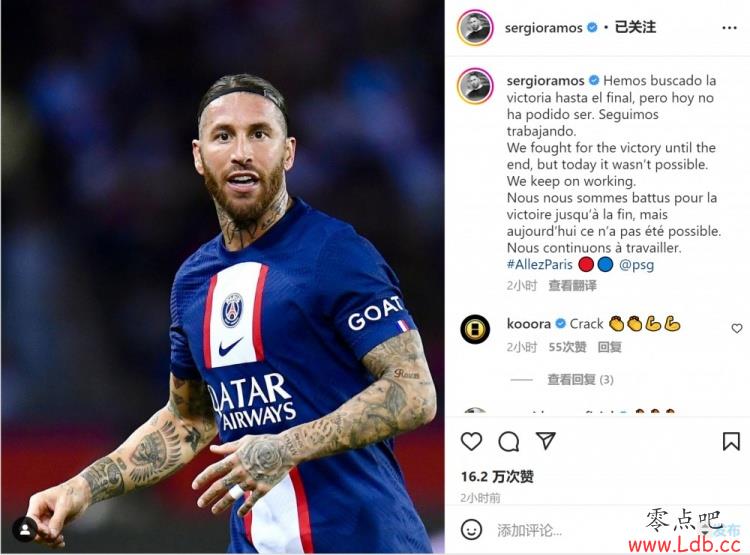Expand 查看回复 (3) replies
Image resolution: width=750 pixels, height=555 pixels.
tap(580, 379)
